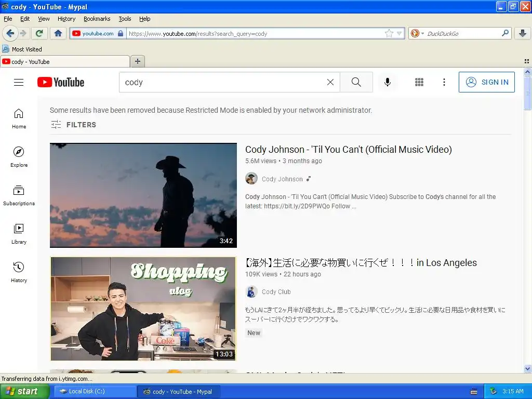
Task: Open the Cody Johnson video thumbnail
Action: (143, 195)
